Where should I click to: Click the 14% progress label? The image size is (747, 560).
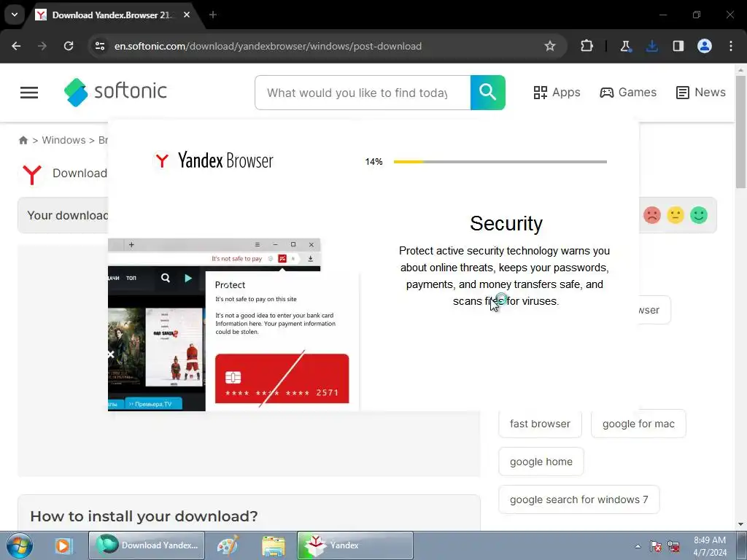point(374,162)
